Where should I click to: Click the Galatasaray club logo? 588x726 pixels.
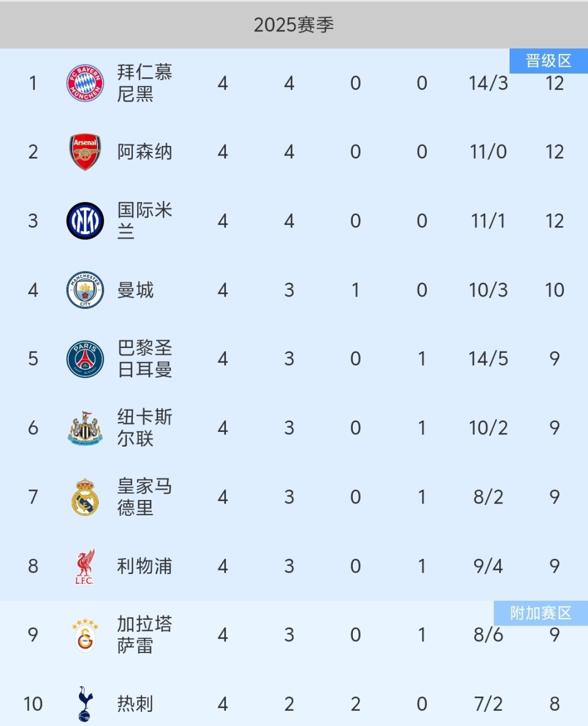(85, 635)
